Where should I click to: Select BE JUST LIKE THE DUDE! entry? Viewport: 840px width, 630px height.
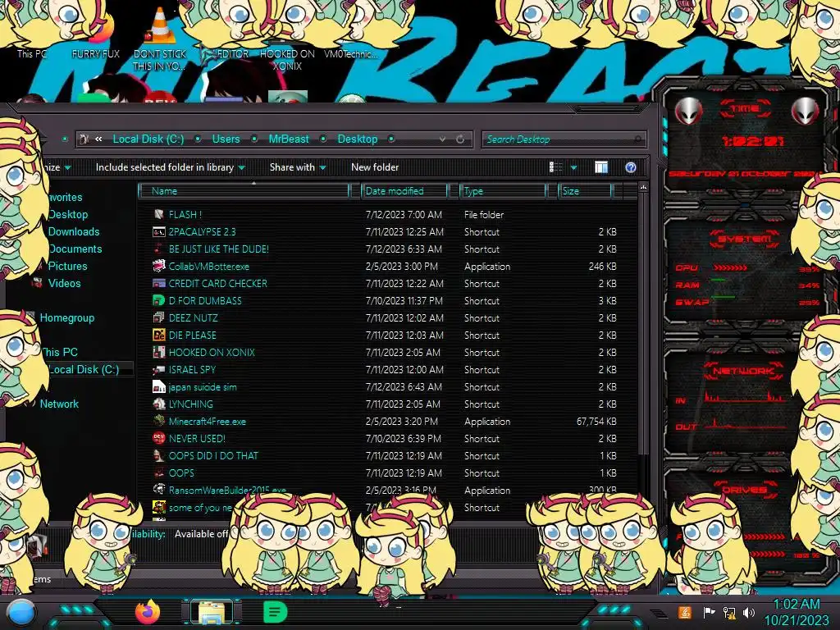tap(218, 249)
